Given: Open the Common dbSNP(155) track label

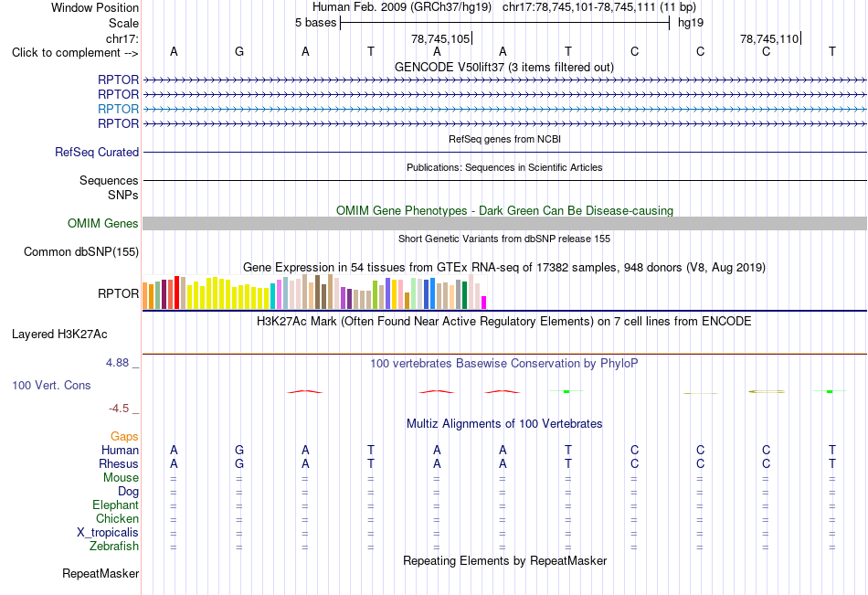Looking at the screenshot, I should pyautogui.click(x=81, y=252).
